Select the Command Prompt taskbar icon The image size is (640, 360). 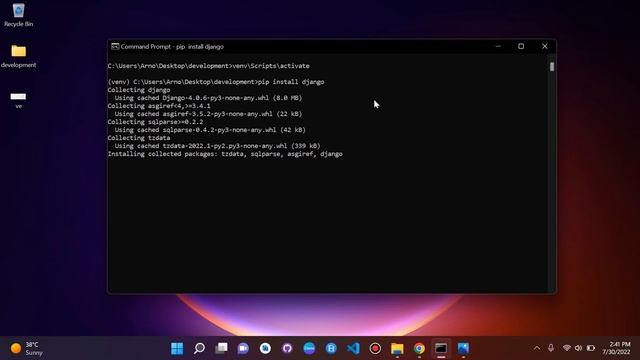pyautogui.click(x=441, y=348)
